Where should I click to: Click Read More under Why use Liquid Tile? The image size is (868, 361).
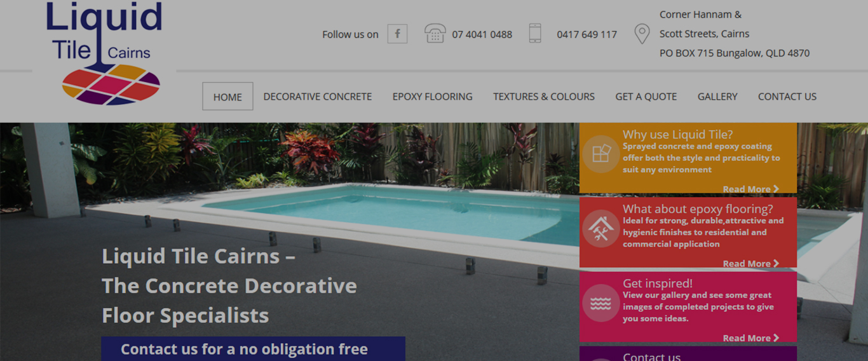(x=750, y=189)
